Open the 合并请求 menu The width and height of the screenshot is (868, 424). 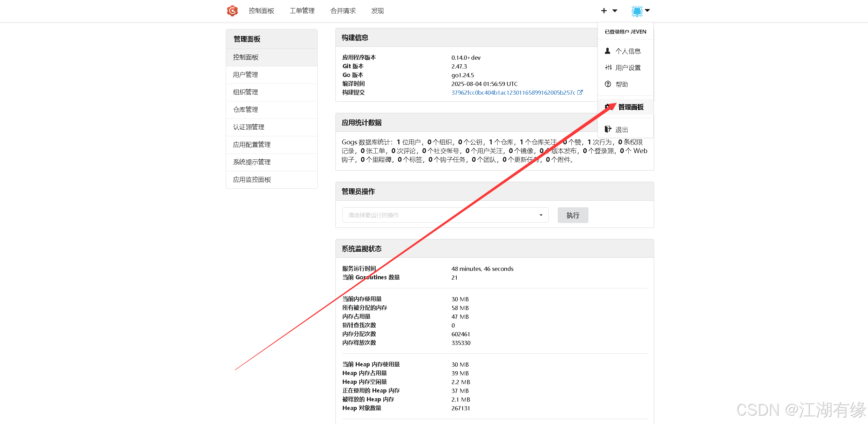(343, 11)
